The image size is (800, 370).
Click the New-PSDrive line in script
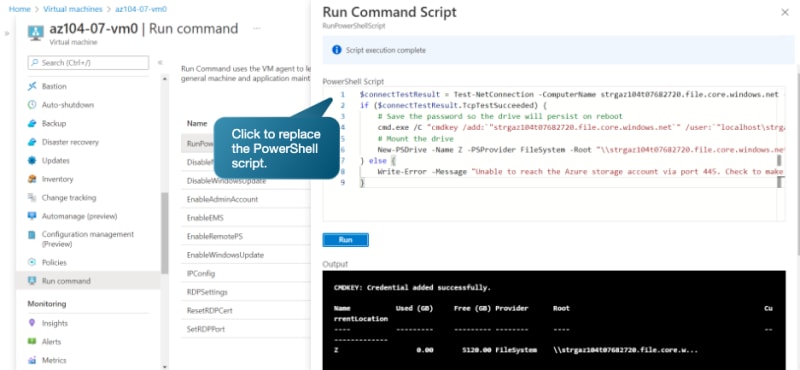click(x=580, y=150)
